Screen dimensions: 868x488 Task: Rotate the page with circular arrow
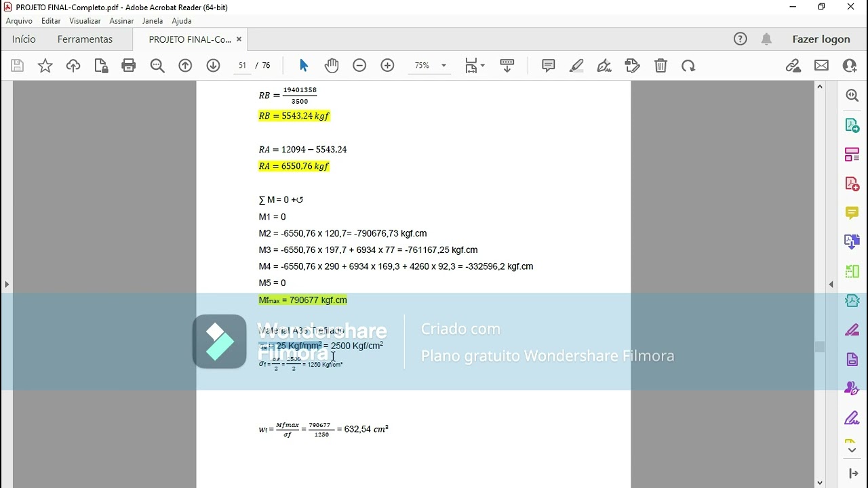688,66
